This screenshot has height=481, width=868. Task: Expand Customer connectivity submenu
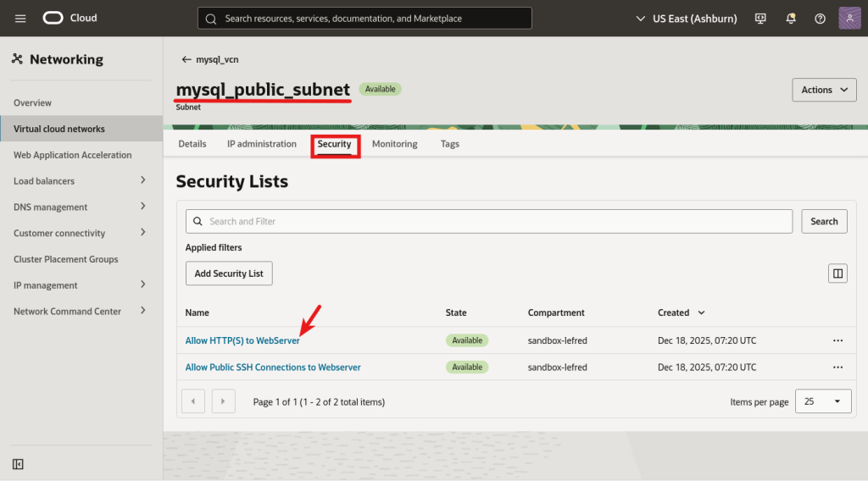(142, 232)
